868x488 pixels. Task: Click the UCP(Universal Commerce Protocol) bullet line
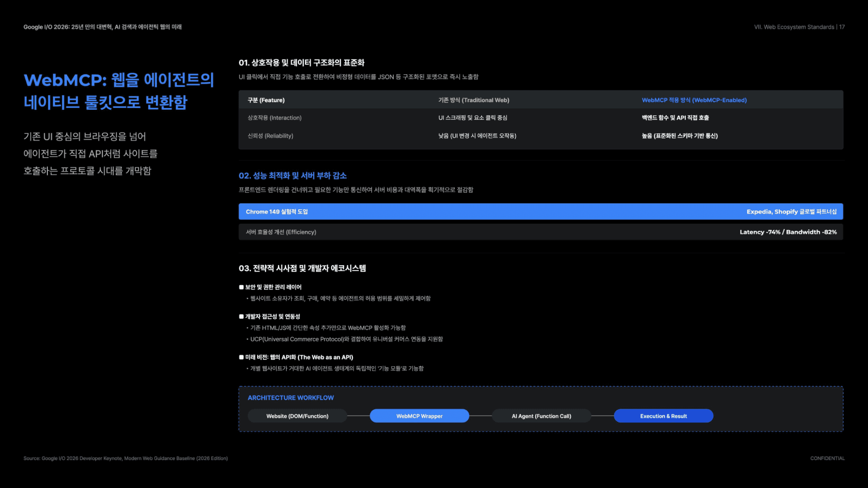tap(344, 339)
